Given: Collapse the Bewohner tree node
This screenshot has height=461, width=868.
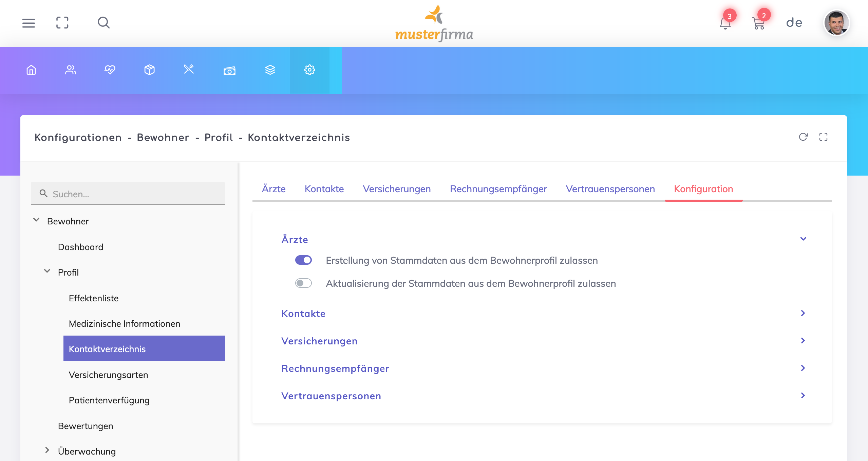Looking at the screenshot, I should pyautogui.click(x=36, y=220).
